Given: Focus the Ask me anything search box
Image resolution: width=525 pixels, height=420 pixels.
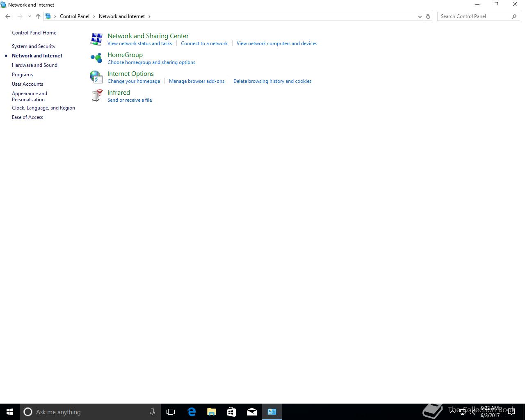Looking at the screenshot, I should 90,412.
